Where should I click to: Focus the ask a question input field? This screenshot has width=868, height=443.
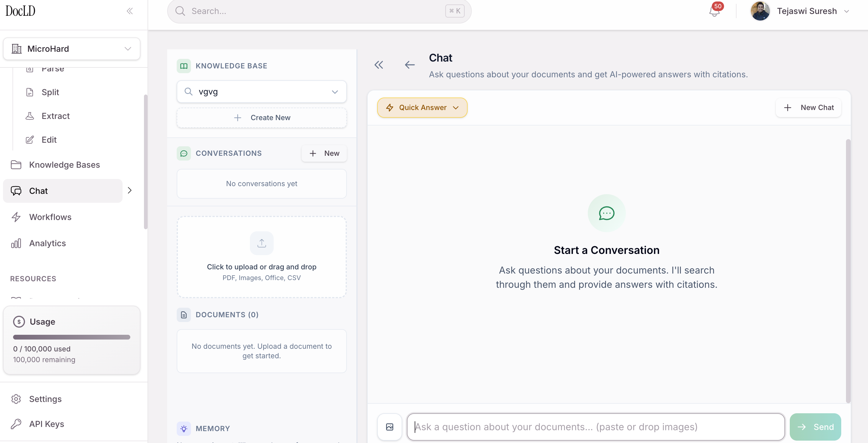click(x=596, y=427)
